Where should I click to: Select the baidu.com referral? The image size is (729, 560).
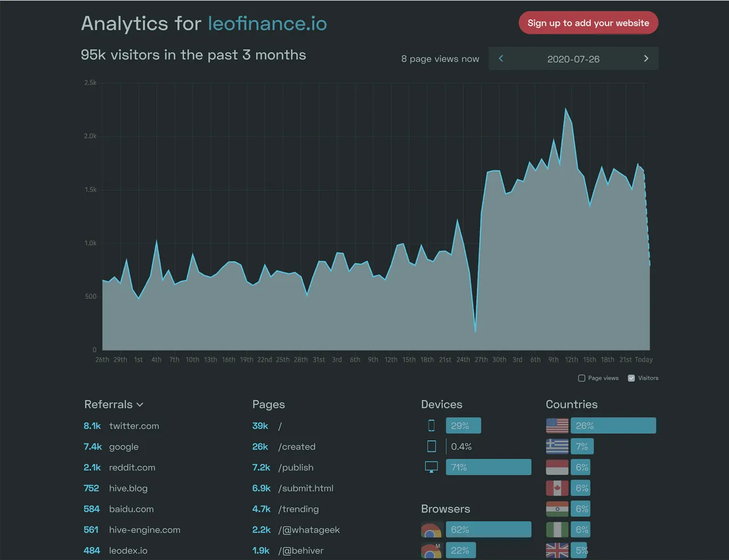(131, 509)
